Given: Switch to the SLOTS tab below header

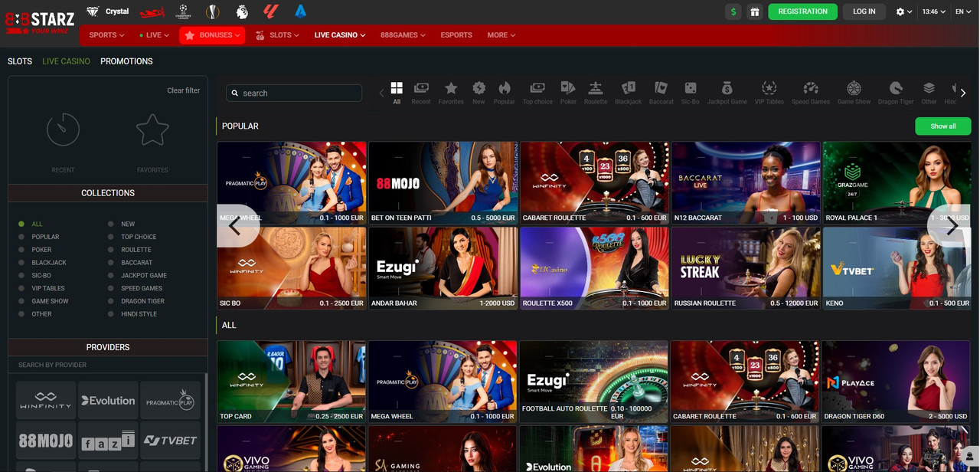Looking at the screenshot, I should [20, 61].
